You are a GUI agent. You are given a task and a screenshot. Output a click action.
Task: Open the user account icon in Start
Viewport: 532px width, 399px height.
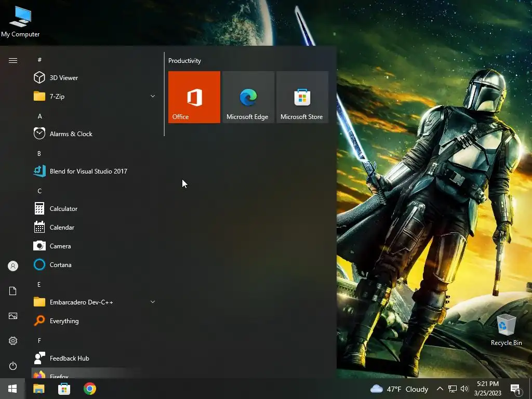13,266
